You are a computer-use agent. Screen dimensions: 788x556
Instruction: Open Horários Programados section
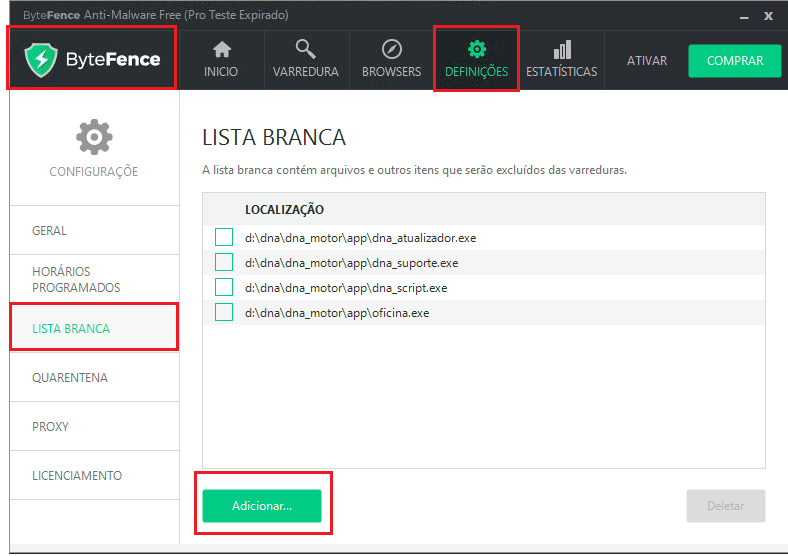click(76, 280)
